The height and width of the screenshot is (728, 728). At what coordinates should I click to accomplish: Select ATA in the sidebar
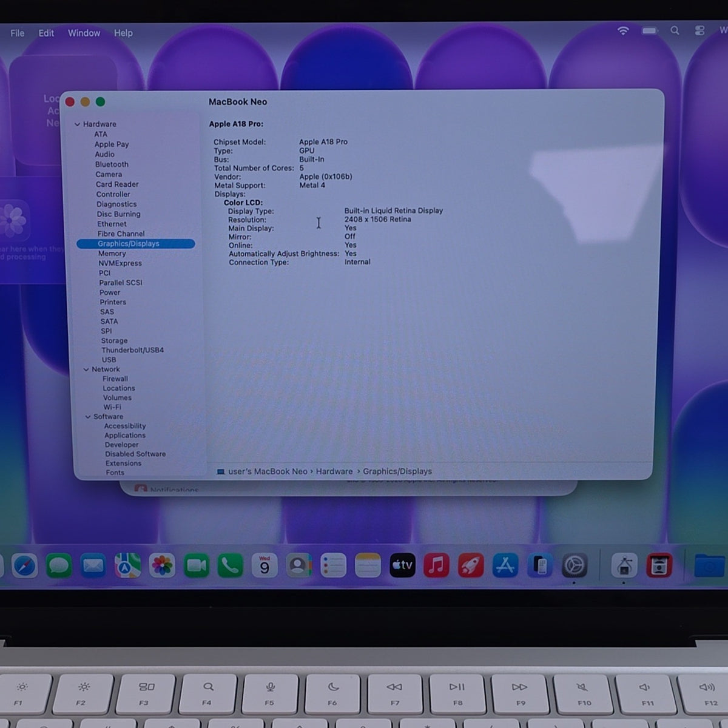[101, 135]
